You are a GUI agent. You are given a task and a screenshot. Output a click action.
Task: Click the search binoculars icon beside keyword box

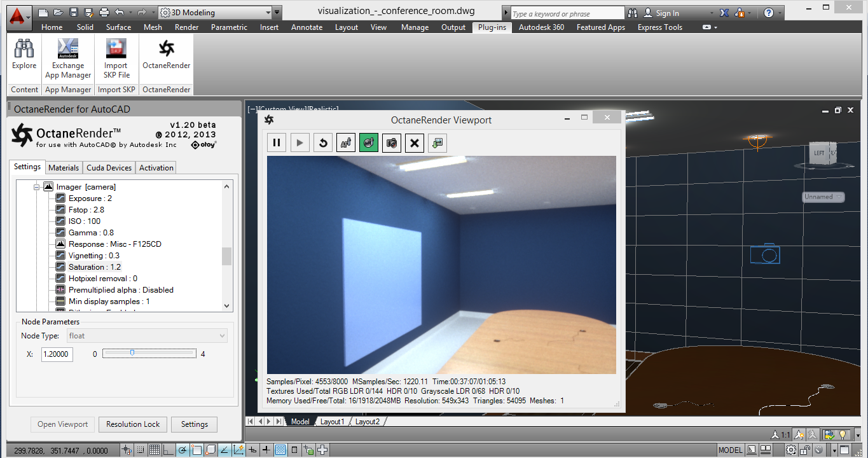633,13
